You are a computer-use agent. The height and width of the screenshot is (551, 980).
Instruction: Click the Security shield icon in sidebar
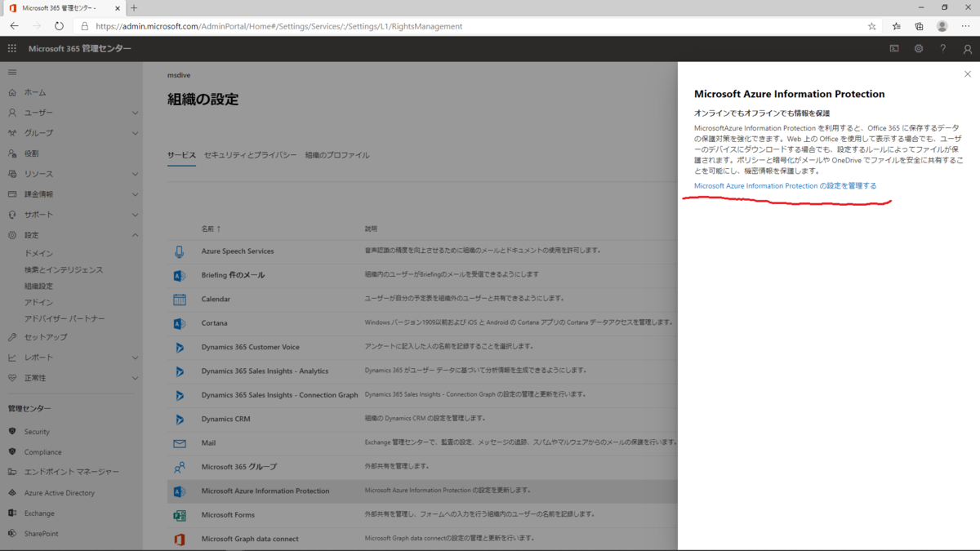coord(12,432)
